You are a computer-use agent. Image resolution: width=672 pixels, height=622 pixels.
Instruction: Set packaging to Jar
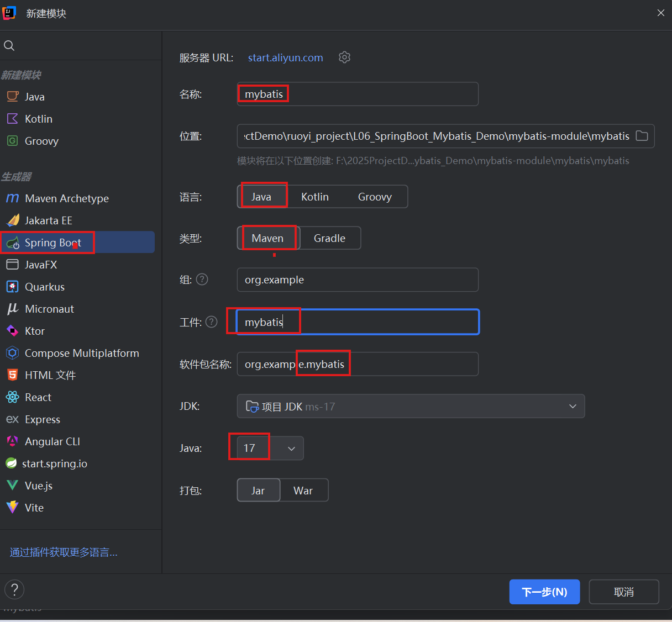pyautogui.click(x=258, y=491)
